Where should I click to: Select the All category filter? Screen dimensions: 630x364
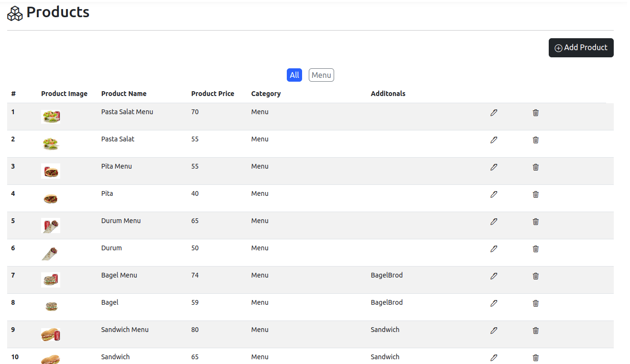[294, 75]
